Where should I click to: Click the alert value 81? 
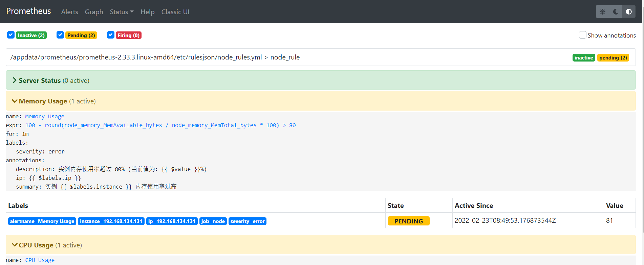609,220
